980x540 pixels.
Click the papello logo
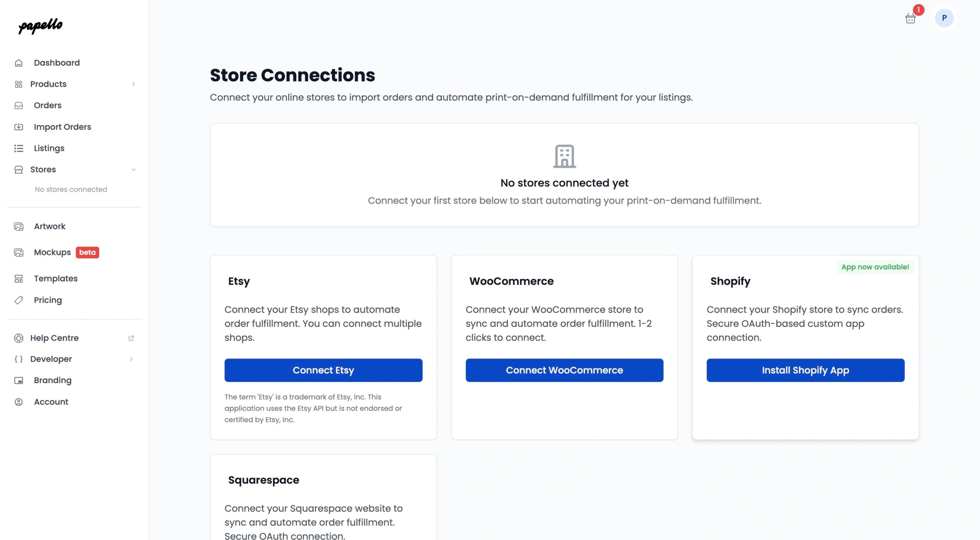point(40,26)
